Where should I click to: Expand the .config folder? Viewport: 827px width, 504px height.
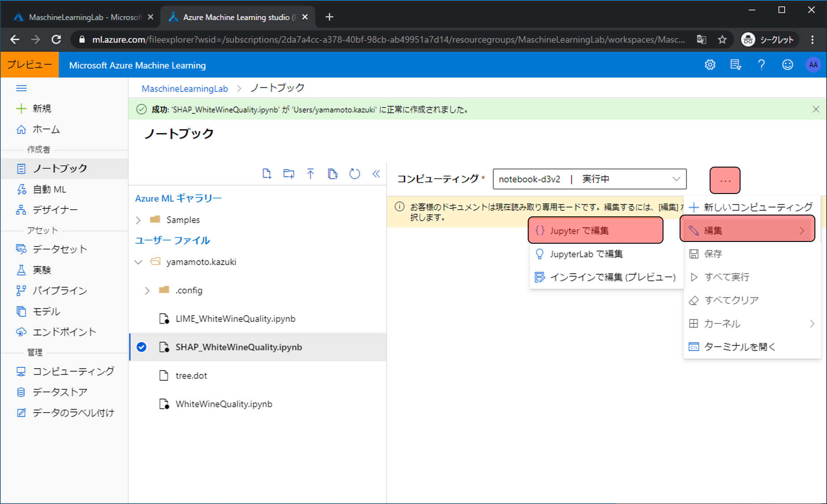[147, 291]
